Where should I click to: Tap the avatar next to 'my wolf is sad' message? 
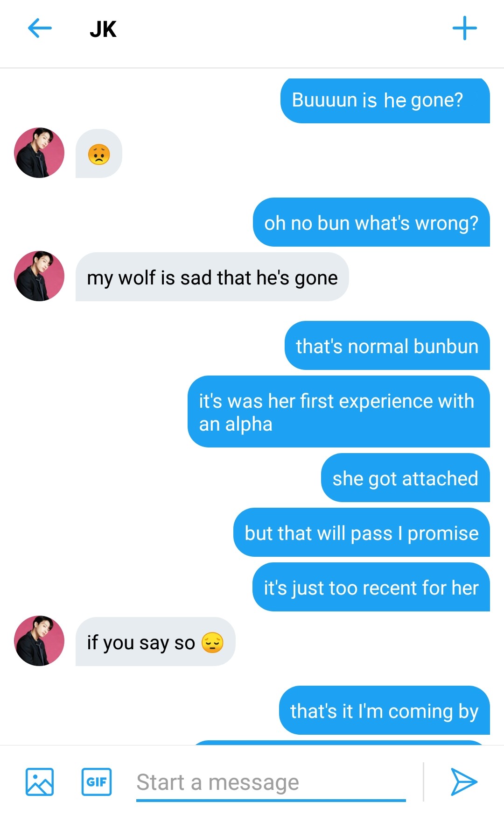click(39, 276)
